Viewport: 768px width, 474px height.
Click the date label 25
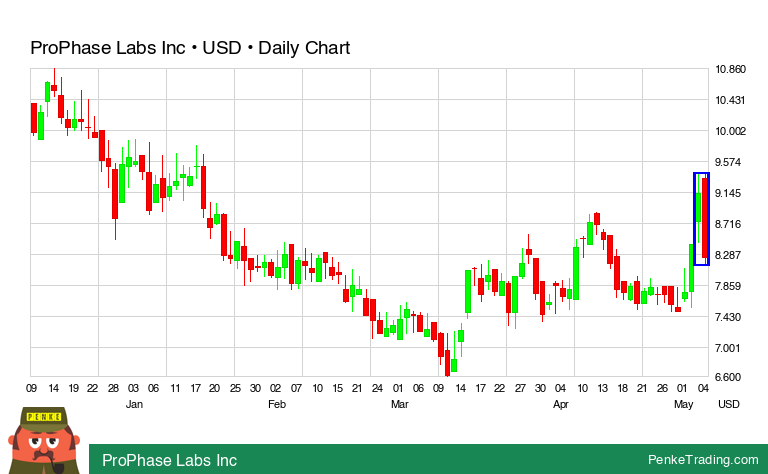(236, 388)
